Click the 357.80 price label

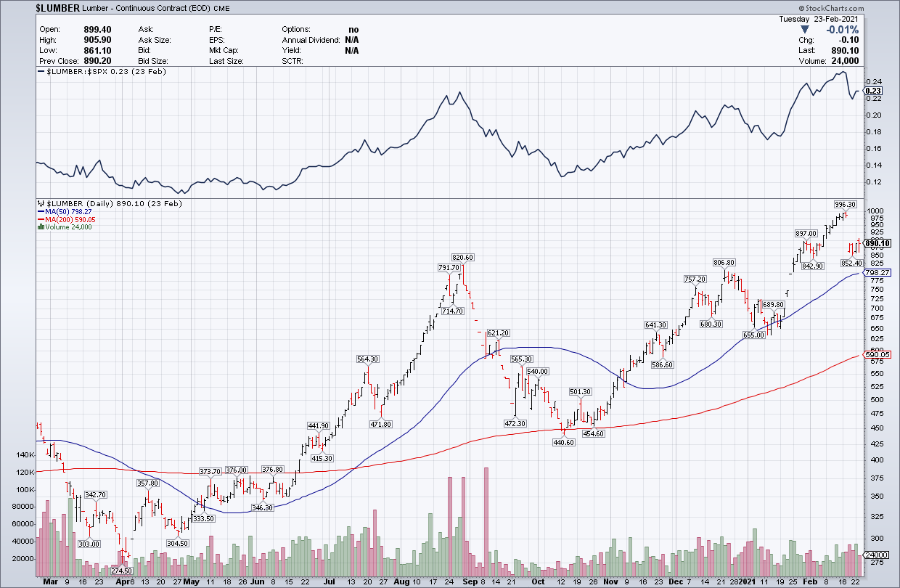coord(147,482)
